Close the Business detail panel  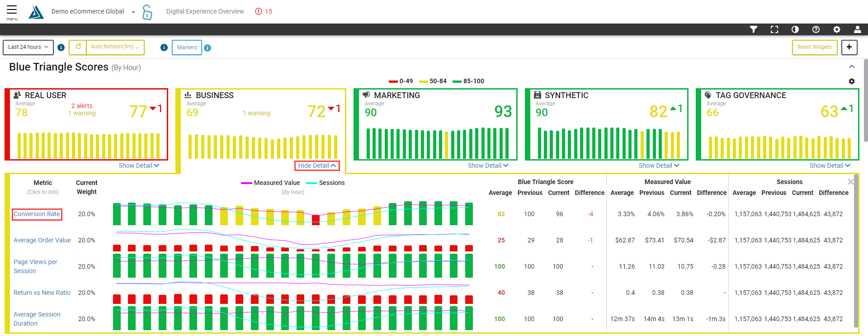click(x=850, y=182)
